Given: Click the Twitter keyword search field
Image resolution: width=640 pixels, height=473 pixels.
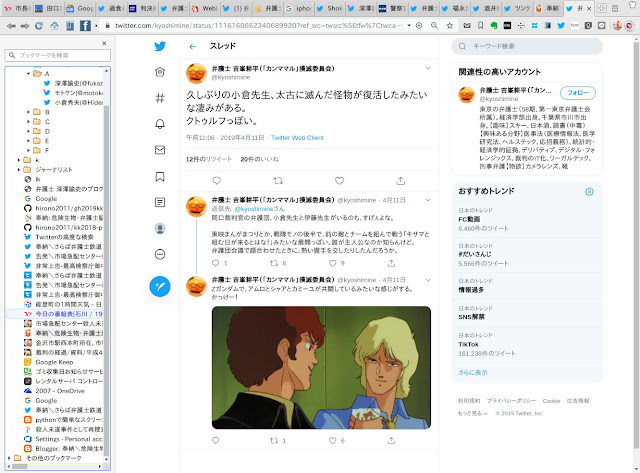Looking at the screenshot, I should pyautogui.click(x=527, y=47).
